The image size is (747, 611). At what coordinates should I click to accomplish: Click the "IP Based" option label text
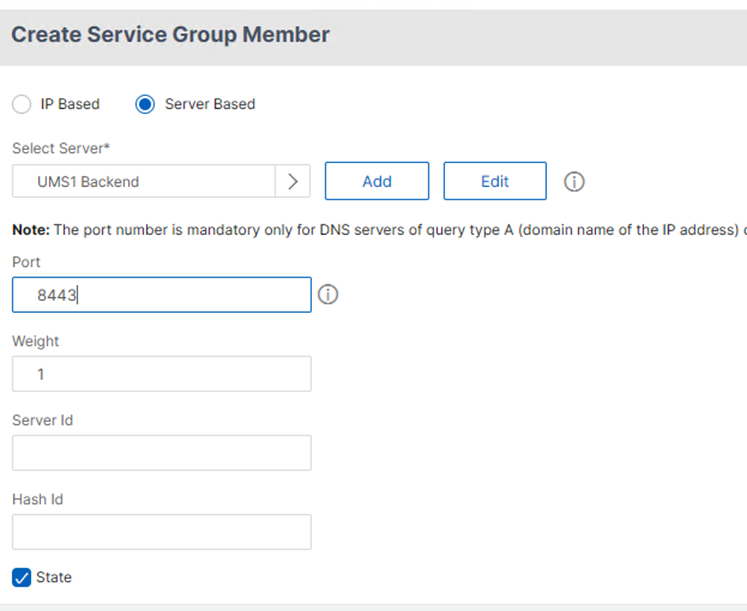(70, 104)
